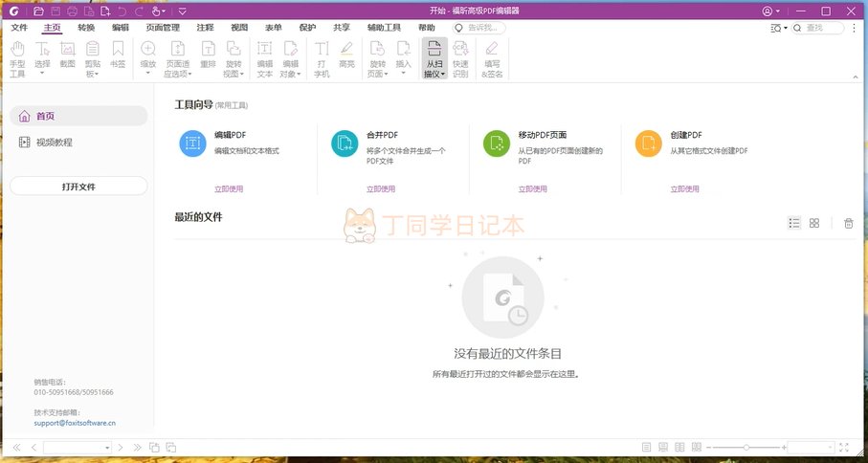This screenshot has width=868, height=463.
Task: Click the 合并PDF teal circle icon
Action: [x=345, y=144]
